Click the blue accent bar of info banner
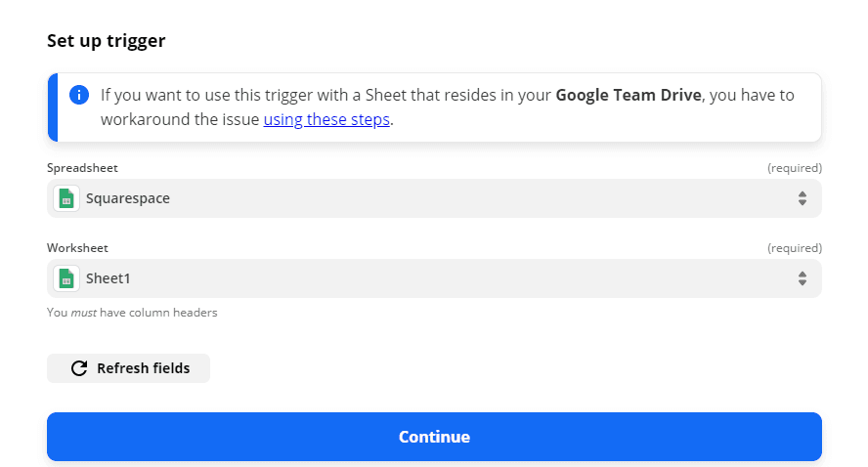 tap(52, 107)
